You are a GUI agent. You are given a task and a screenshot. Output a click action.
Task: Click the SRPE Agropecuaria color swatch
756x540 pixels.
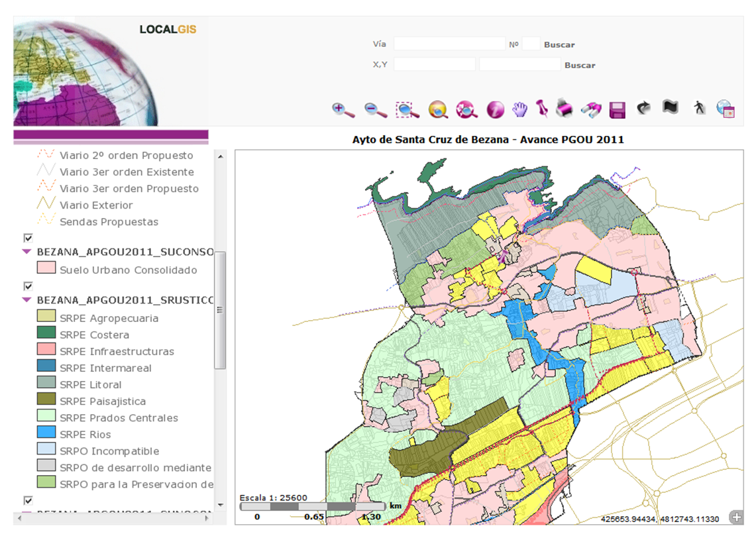point(46,316)
